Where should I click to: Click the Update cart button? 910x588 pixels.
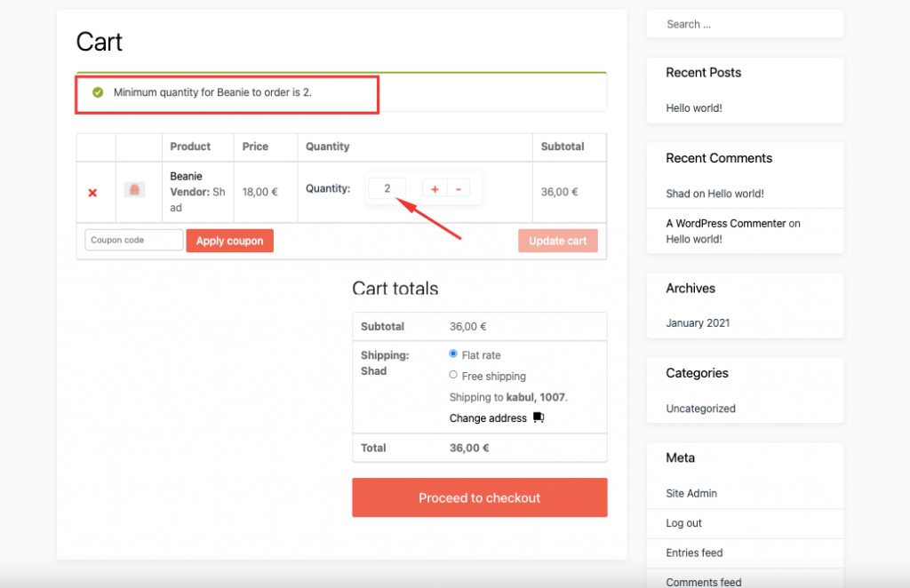(x=558, y=241)
